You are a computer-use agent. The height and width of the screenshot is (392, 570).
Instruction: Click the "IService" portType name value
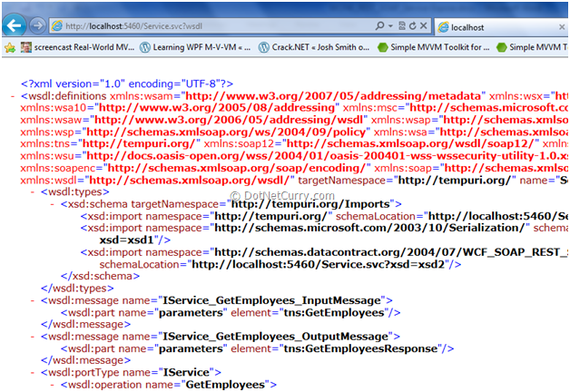(186, 372)
